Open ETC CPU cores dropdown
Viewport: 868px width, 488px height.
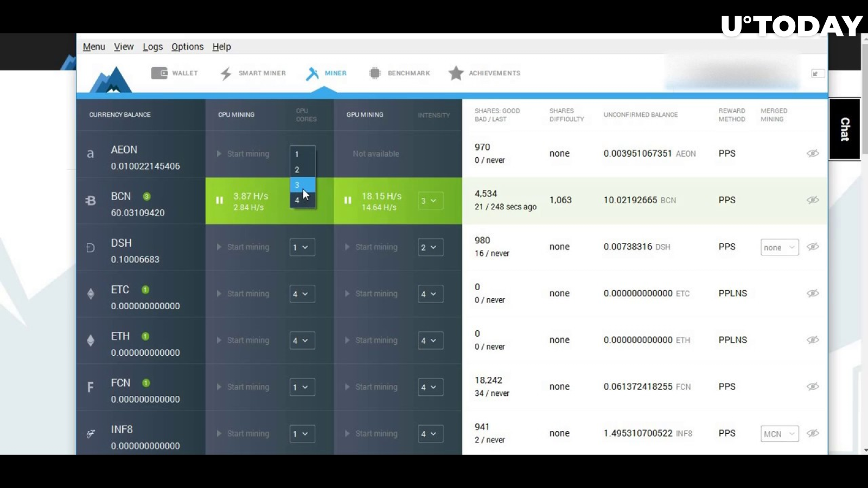tap(302, 294)
